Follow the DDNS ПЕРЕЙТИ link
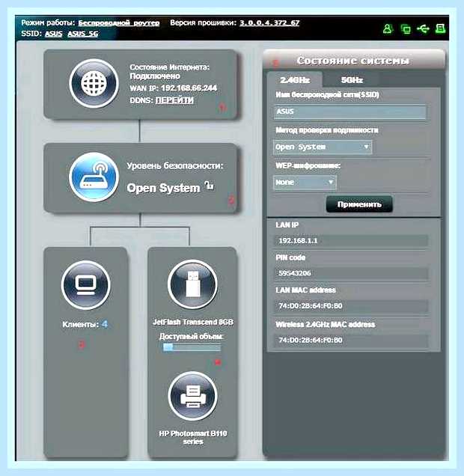 pyautogui.click(x=174, y=100)
